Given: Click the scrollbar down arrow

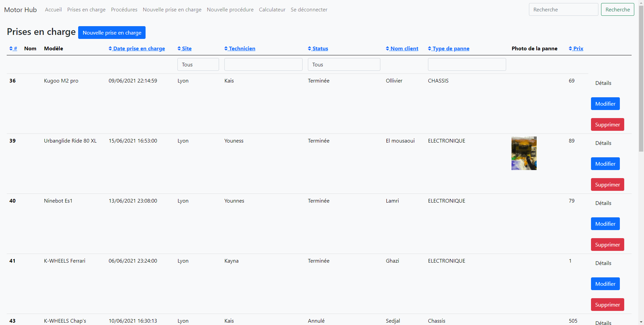Looking at the screenshot, I should (x=641, y=322).
